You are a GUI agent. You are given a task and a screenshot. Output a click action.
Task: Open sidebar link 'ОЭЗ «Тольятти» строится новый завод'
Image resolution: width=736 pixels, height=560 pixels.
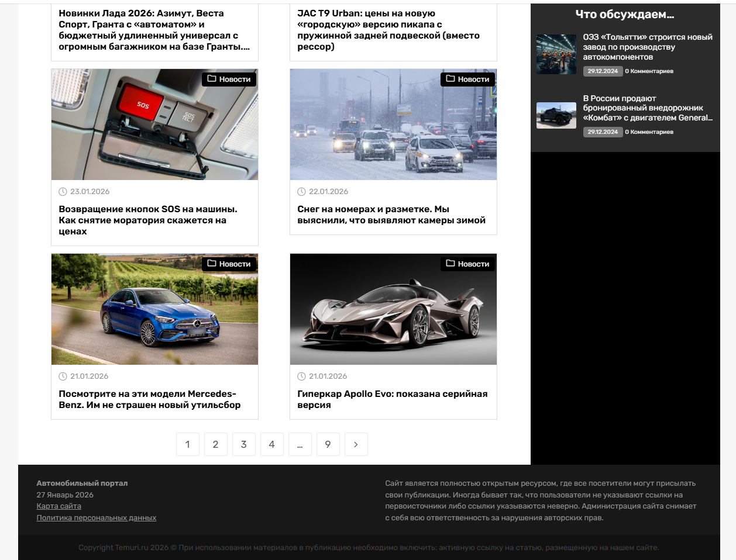pos(648,47)
